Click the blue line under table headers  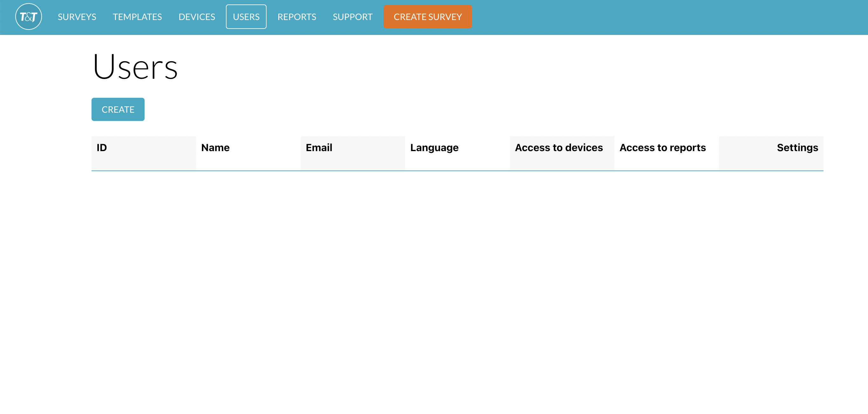pyautogui.click(x=457, y=171)
